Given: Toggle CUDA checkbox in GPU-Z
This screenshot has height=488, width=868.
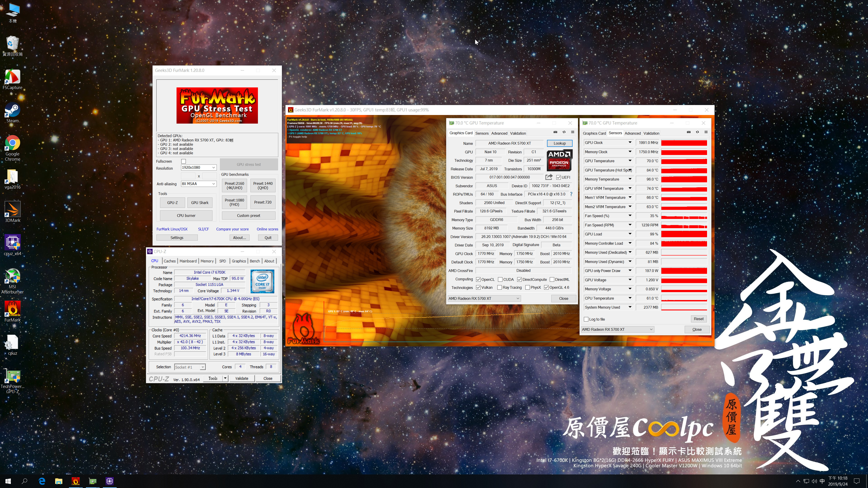Looking at the screenshot, I should pos(500,279).
